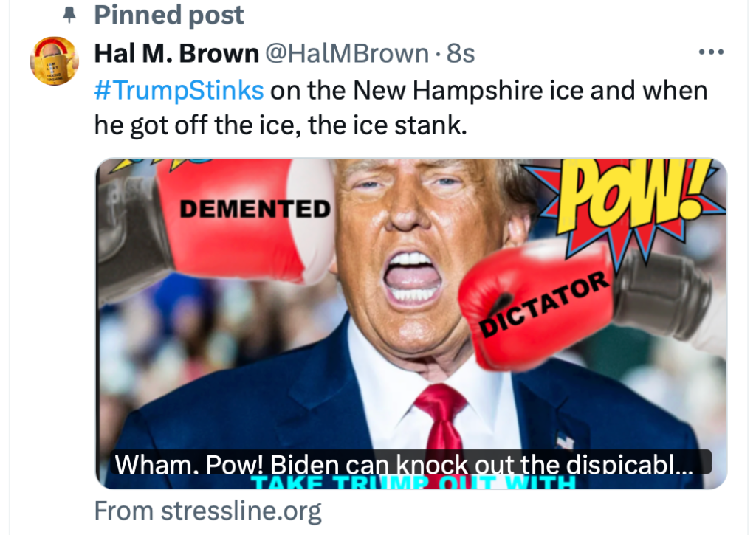Select the Hal M. Brown display name
The width and height of the screenshot is (756, 535).
176,53
